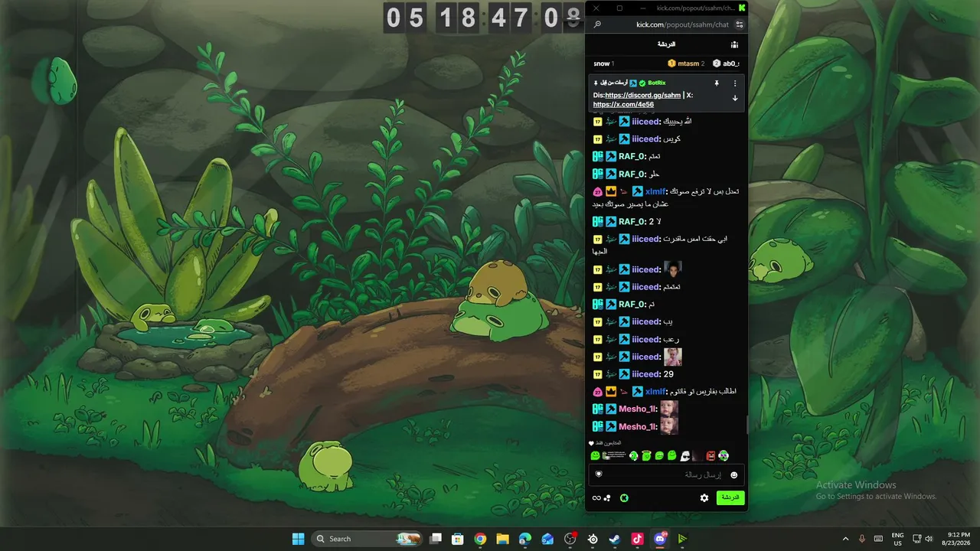This screenshot has width=980, height=551.
Task: Open the emoji picker smiley in message box
Action: 734,474
